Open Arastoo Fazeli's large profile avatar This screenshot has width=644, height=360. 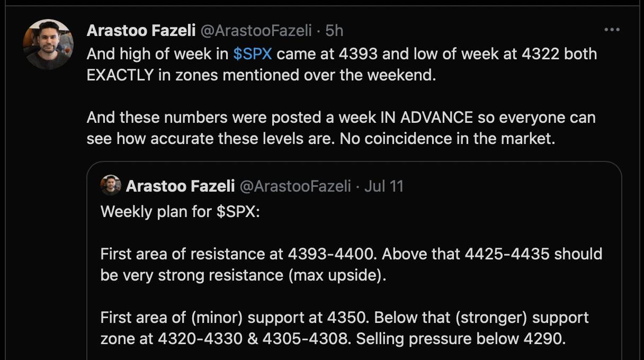pyautogui.click(x=48, y=44)
